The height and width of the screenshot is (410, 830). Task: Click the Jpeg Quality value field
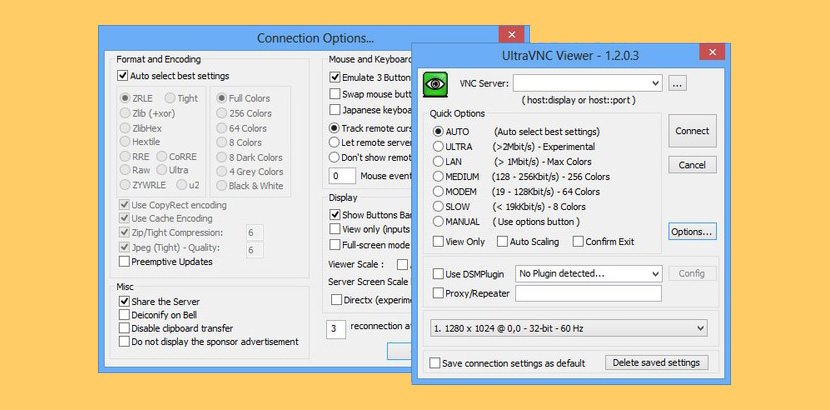pos(255,250)
